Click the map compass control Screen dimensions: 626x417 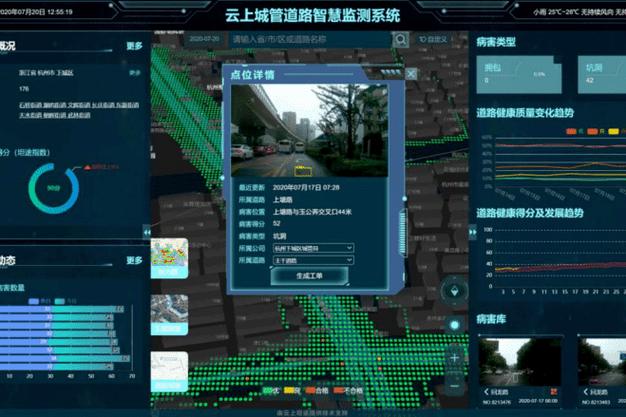pyautogui.click(x=454, y=291)
